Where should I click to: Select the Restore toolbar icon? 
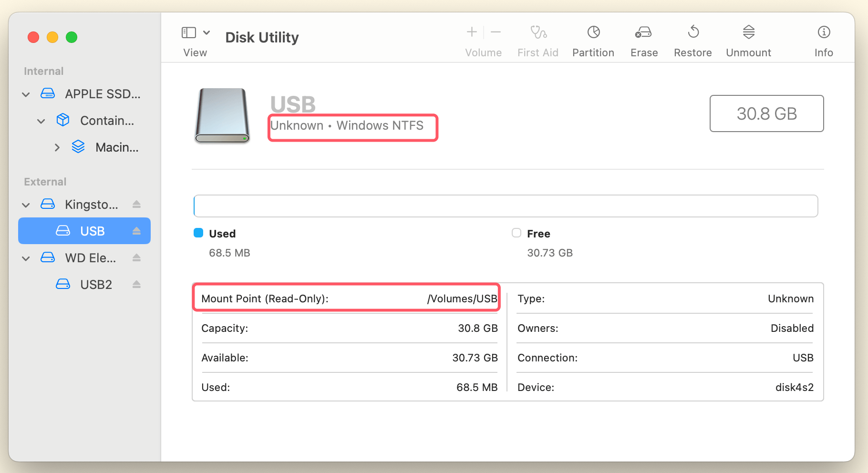692,40
